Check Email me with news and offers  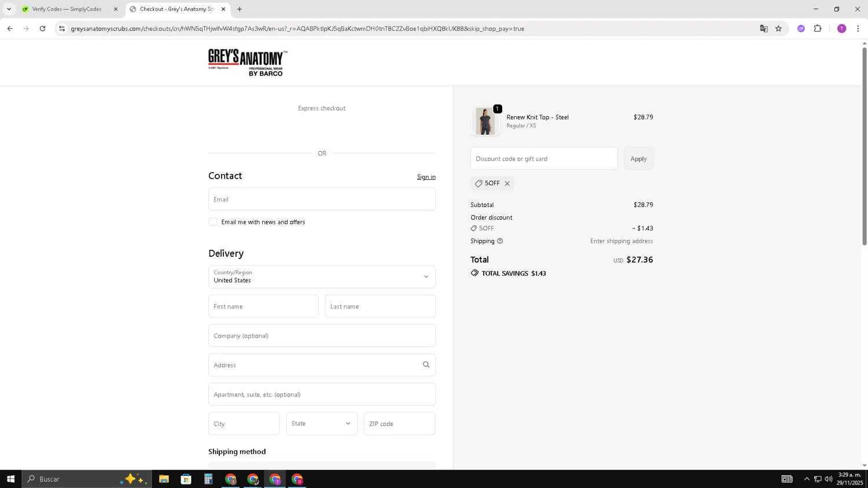[213, 222]
